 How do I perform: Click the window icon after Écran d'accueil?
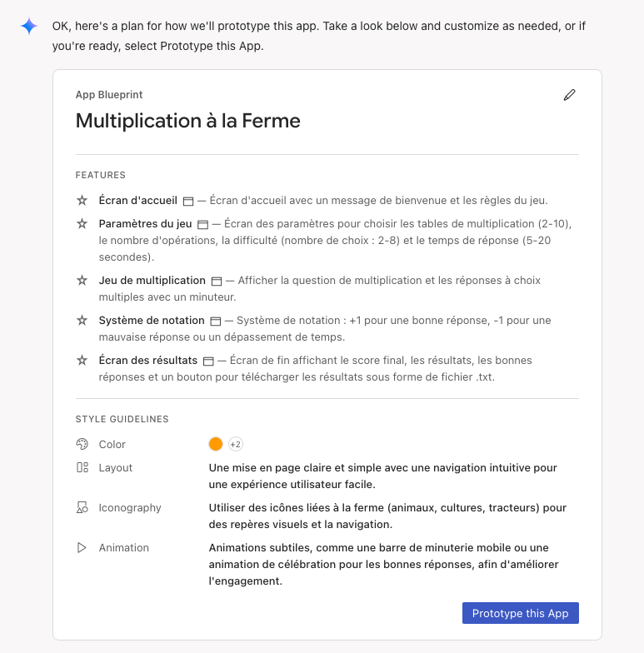click(188, 201)
